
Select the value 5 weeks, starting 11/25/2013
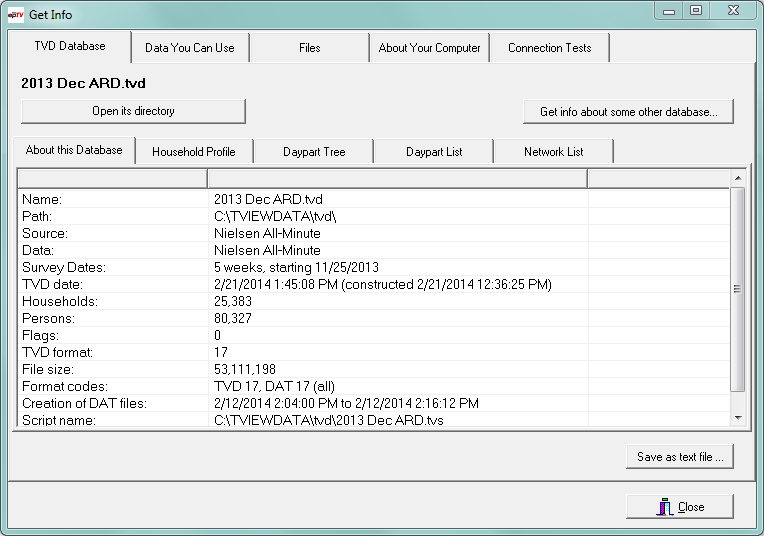point(296,268)
